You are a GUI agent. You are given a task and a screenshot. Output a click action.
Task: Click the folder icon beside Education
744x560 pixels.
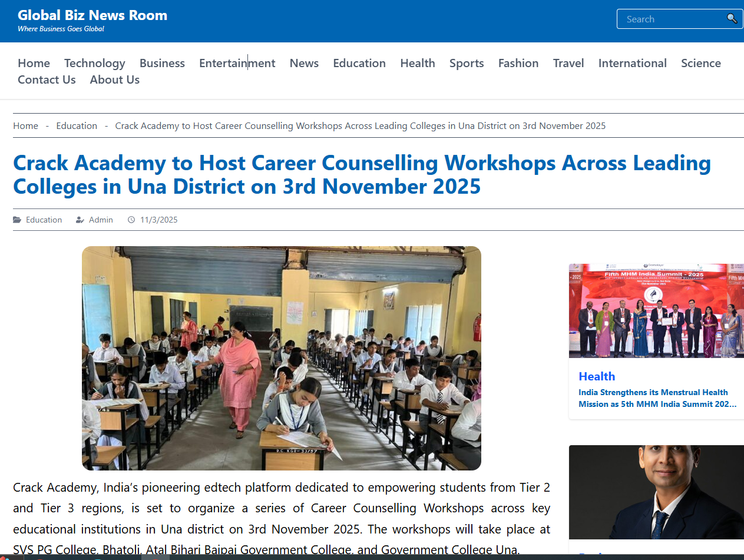pos(17,220)
